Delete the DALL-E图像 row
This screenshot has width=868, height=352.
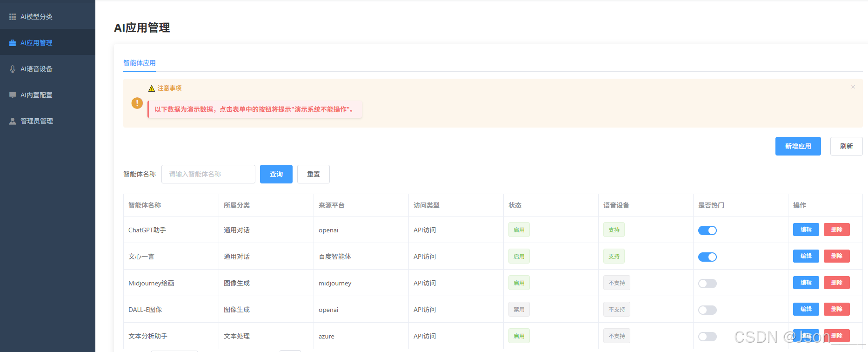click(837, 309)
